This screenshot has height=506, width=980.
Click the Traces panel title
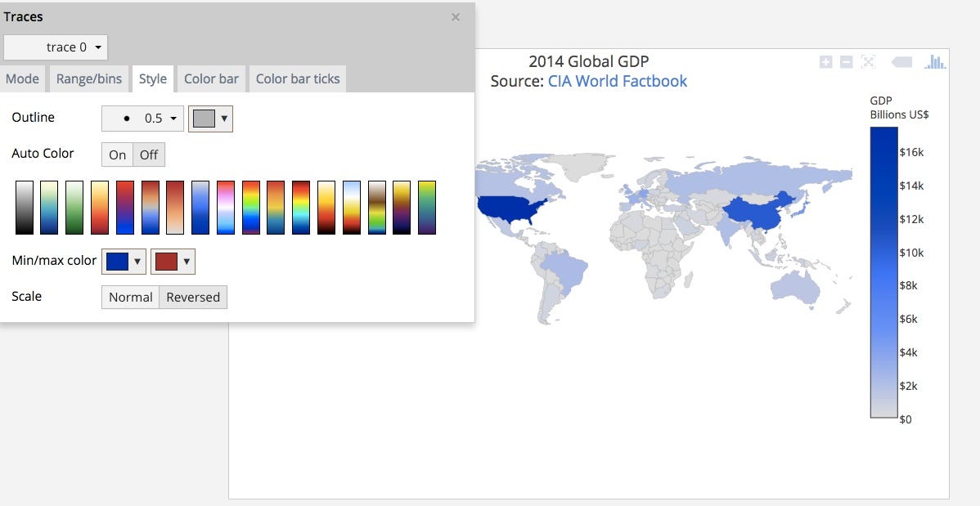(23, 17)
